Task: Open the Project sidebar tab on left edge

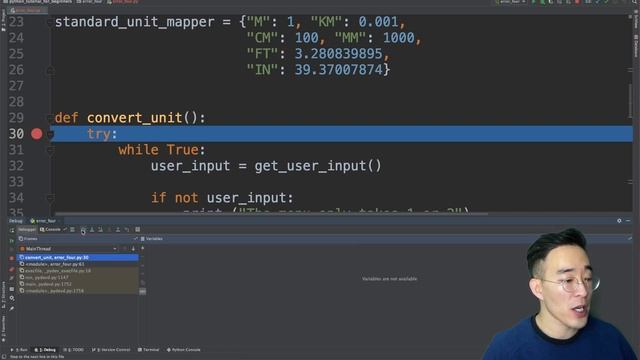Action: click(3, 20)
